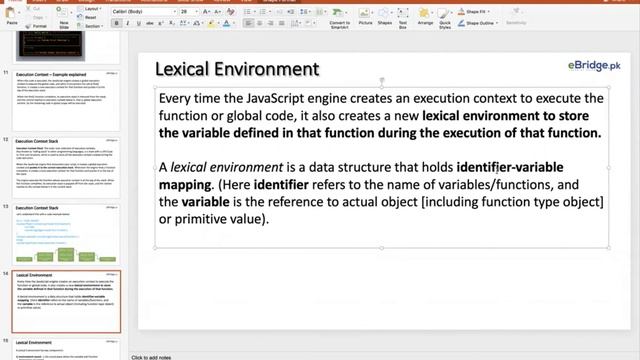Image resolution: width=640 pixels, height=360 pixels.
Task: Insert a New Slide
Action: point(64,18)
